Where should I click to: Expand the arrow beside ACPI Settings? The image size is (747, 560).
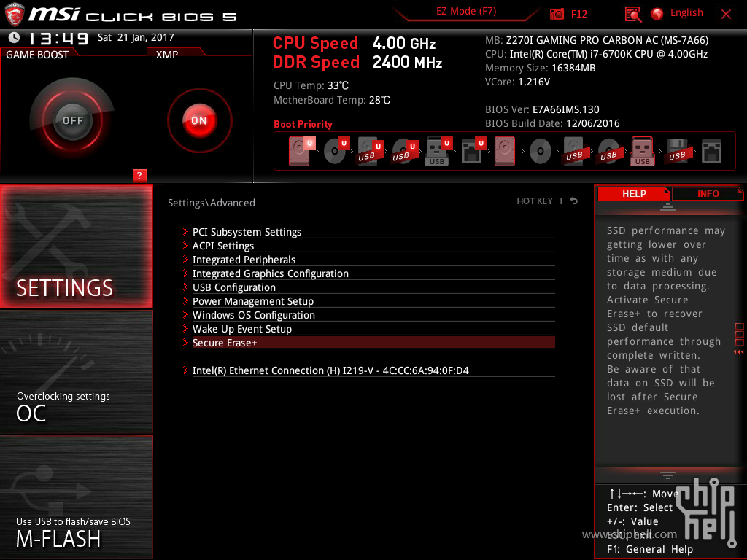coord(185,245)
